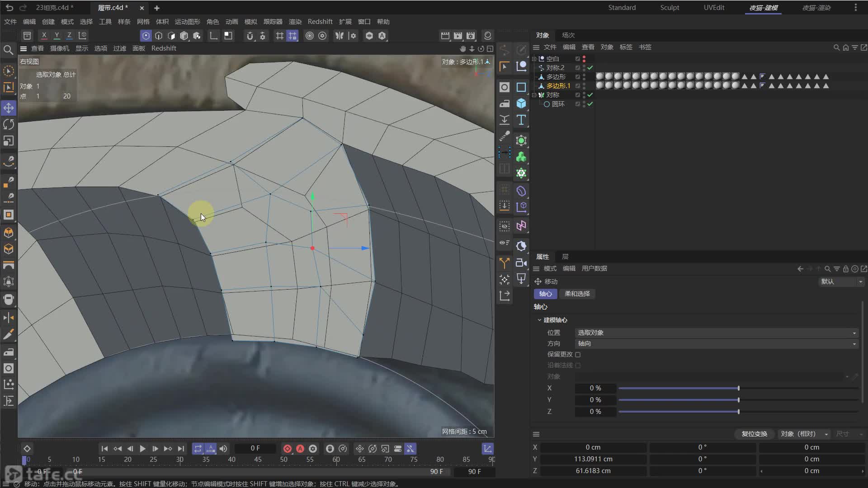This screenshot has width=868, height=488.
Task: Jump to the first frame
Action: coord(104,449)
